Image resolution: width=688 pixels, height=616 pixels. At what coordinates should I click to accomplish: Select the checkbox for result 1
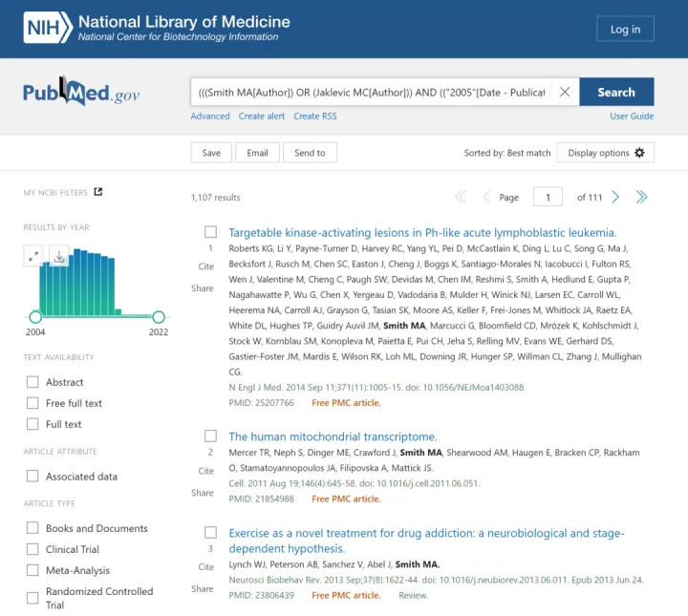[x=210, y=231]
